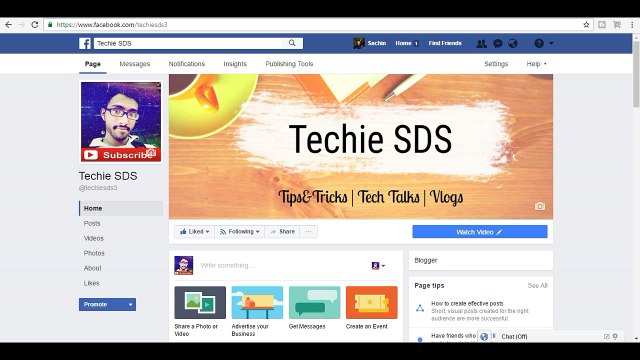Screen dimensions: 640x360
Task: Click the Facebook search input field
Action: [188, 43]
